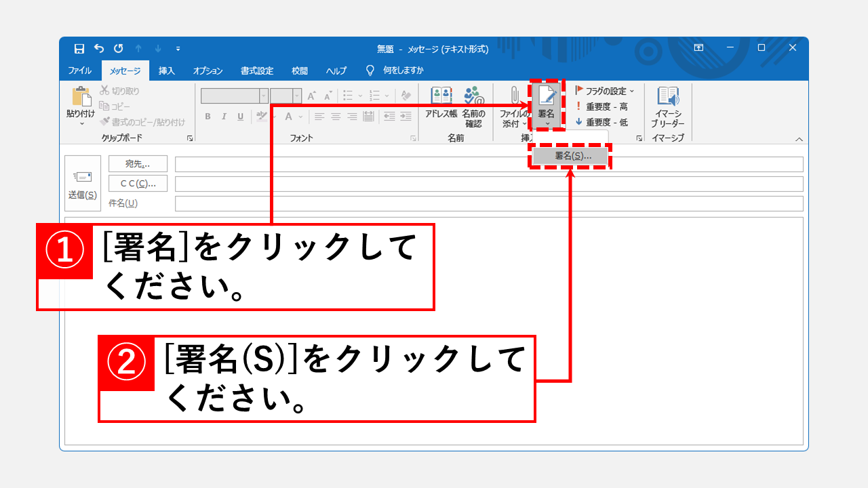868x488 pixels.
Task: Click the C C(C)... button
Action: 138,184
